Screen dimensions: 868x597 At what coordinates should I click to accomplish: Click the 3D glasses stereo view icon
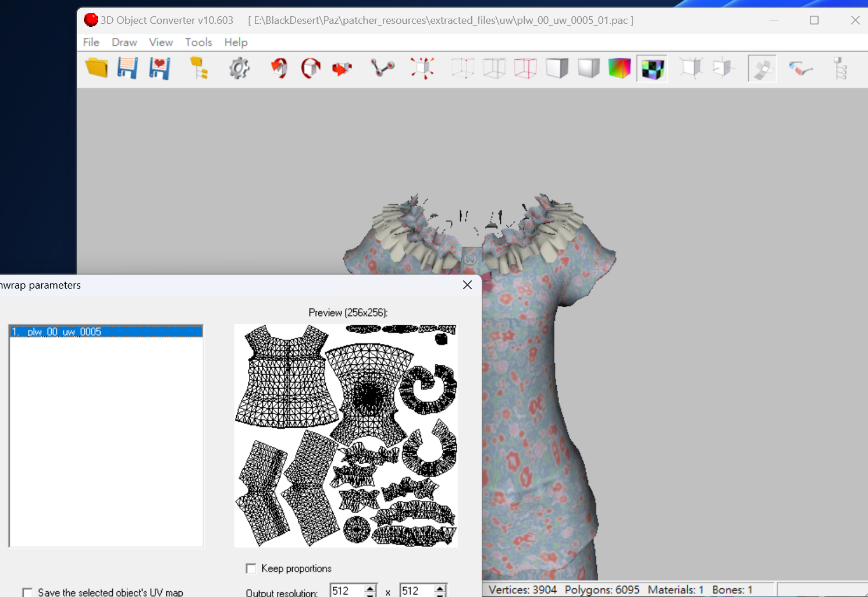coord(801,69)
